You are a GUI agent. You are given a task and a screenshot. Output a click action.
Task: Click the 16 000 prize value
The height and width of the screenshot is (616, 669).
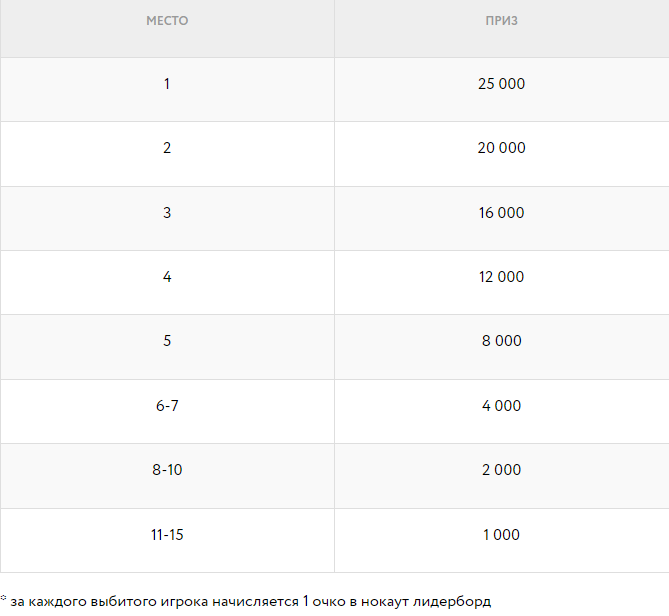point(501,213)
